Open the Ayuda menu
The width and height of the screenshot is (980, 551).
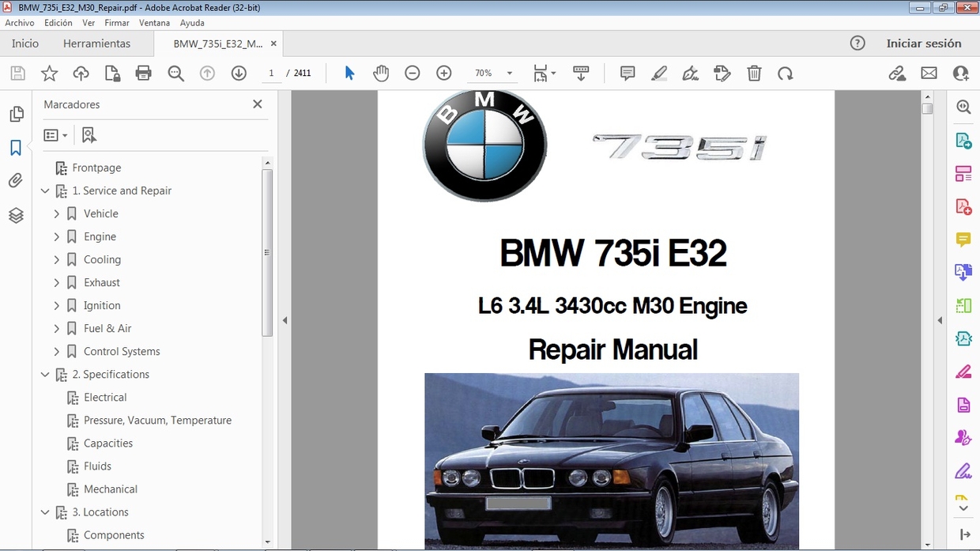tap(192, 23)
